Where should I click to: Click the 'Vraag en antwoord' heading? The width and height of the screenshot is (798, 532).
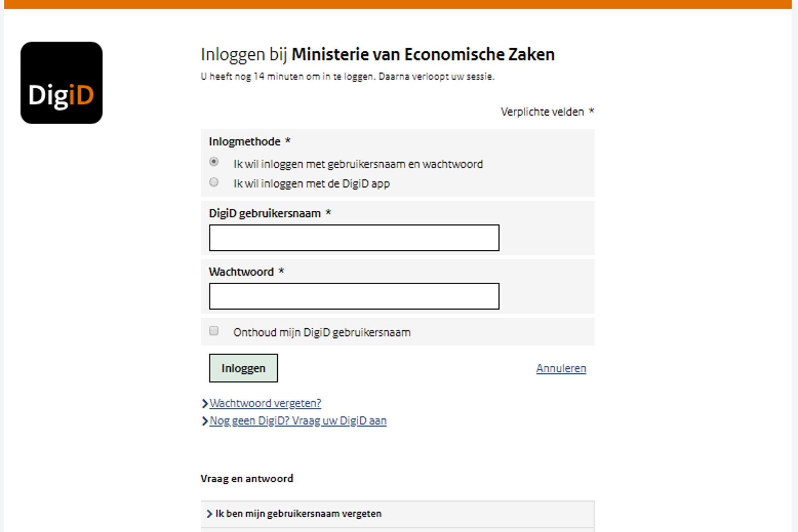[x=247, y=479]
